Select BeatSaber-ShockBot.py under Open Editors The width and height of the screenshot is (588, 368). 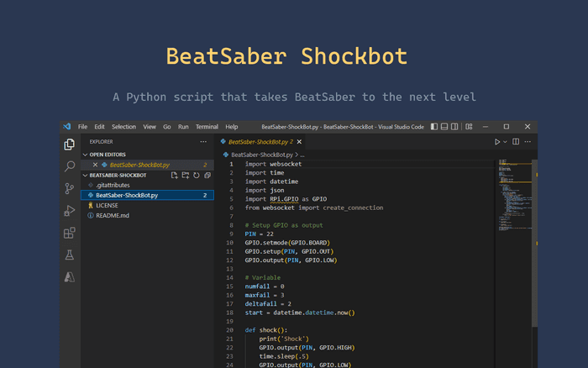coord(147,165)
